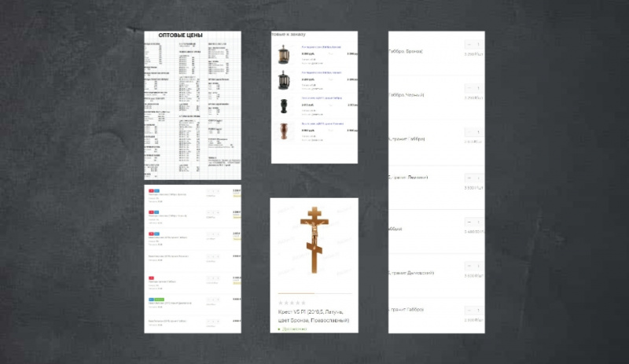Open the "ОПТОВЫЕ ЦЕНЫ" price list sheet
The image size is (629, 364).
coord(193,105)
